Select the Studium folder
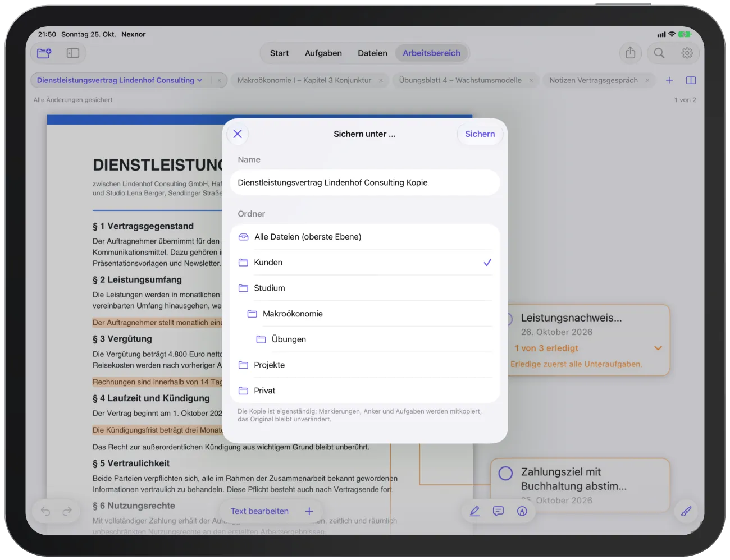Viewport: 730px width, 560px height. click(x=365, y=288)
